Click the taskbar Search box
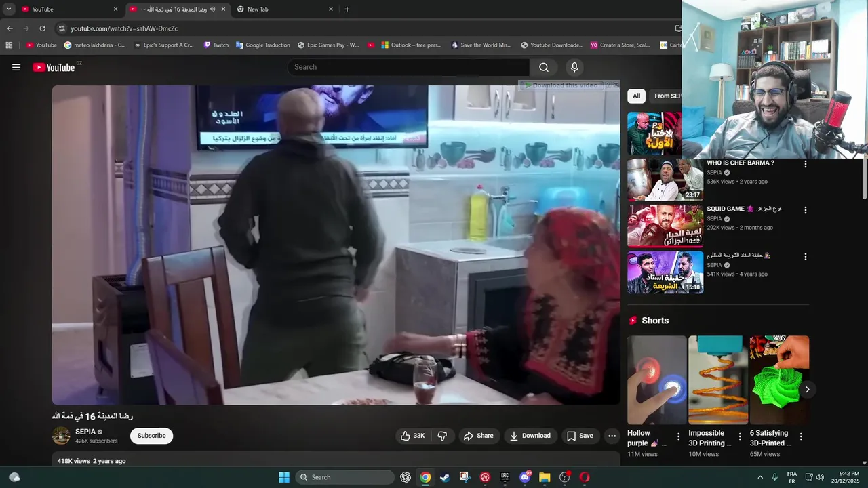 click(344, 477)
